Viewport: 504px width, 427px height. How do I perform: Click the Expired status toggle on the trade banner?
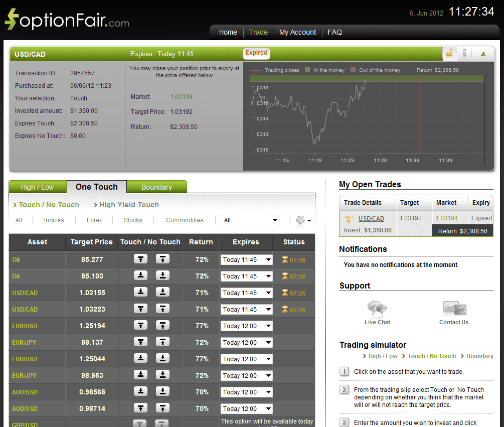click(x=256, y=53)
